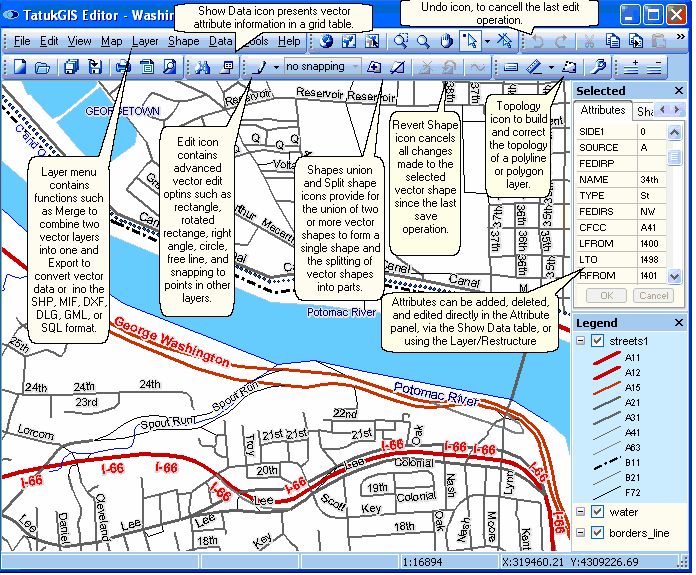Click the Show Data grid icon

click(227, 67)
